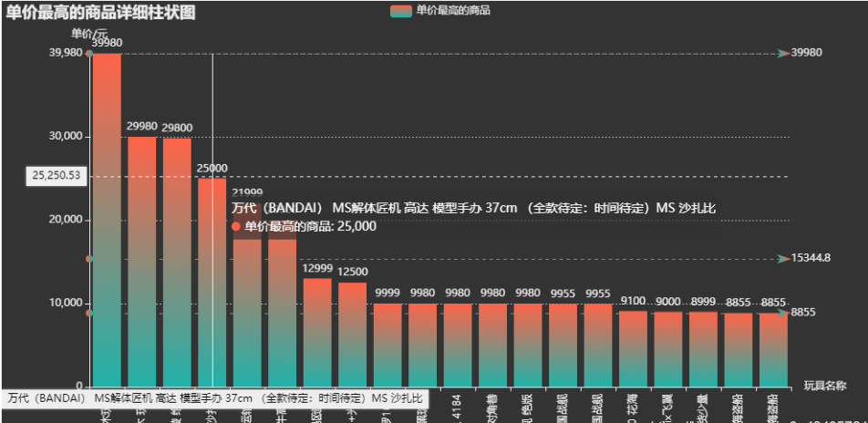This screenshot has height=423, width=868.
Task: Click the 39980 label at right of max line
Action: point(807,53)
